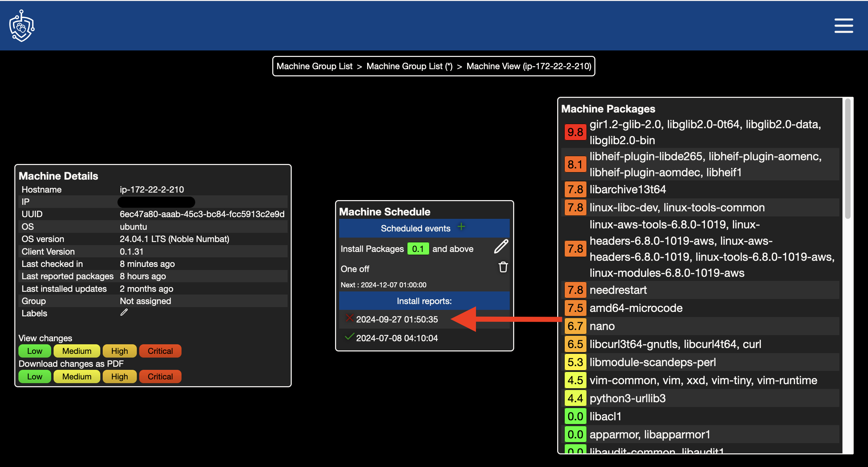View changes at High severity

119,351
